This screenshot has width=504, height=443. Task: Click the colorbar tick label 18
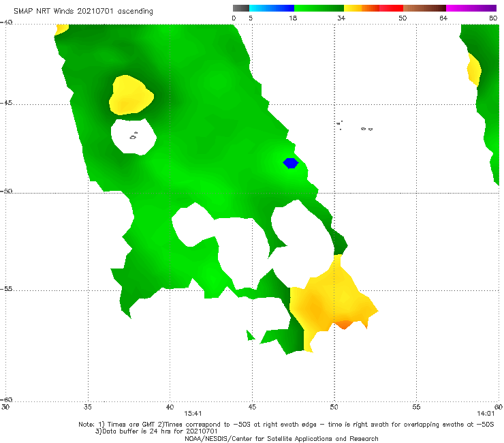click(293, 18)
